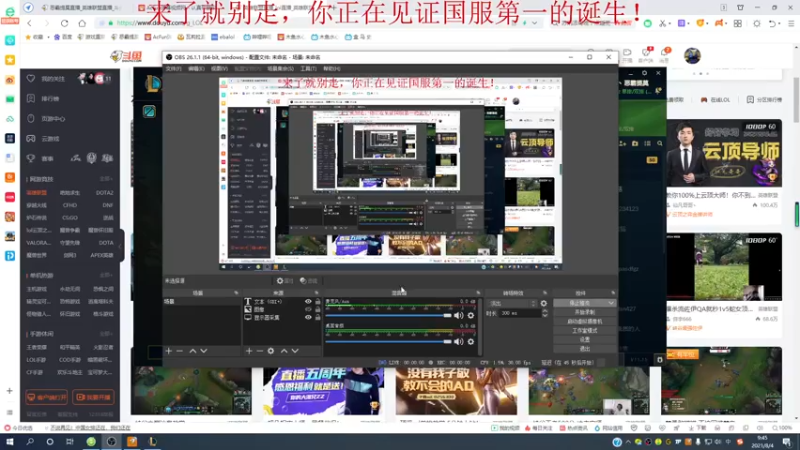
Task: Adjust the transition duration stepper
Action: point(544,313)
